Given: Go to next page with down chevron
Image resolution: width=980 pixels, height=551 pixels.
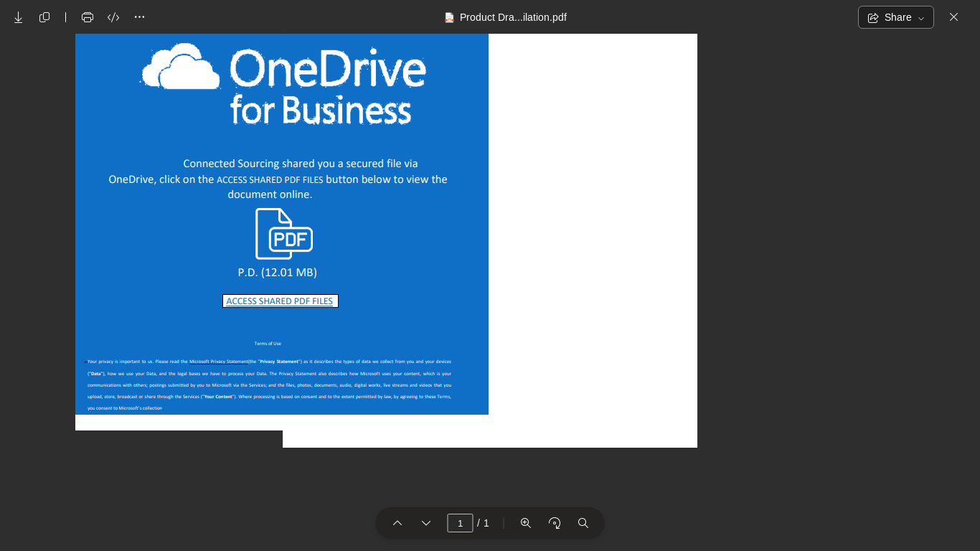Looking at the screenshot, I should [x=426, y=523].
